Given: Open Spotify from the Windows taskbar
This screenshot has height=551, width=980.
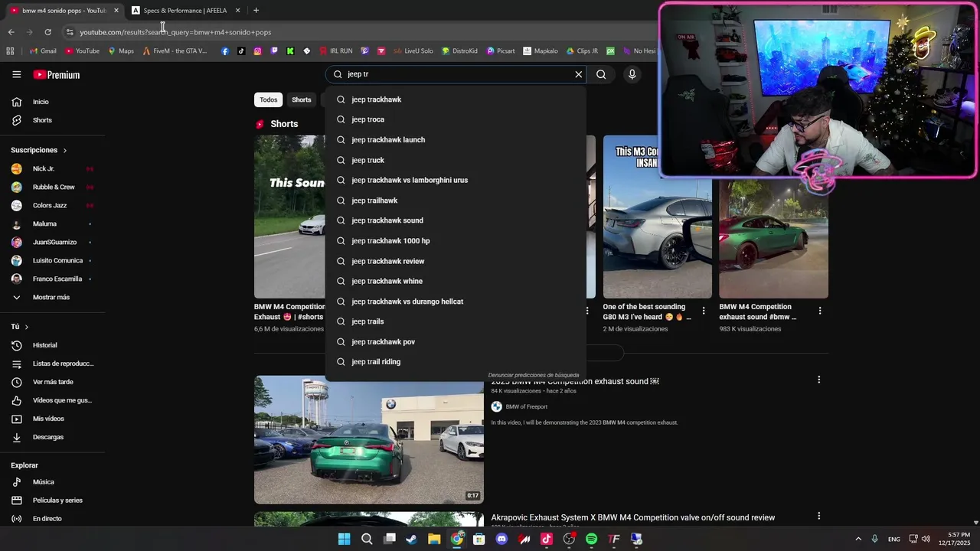Looking at the screenshot, I should pyautogui.click(x=591, y=539).
